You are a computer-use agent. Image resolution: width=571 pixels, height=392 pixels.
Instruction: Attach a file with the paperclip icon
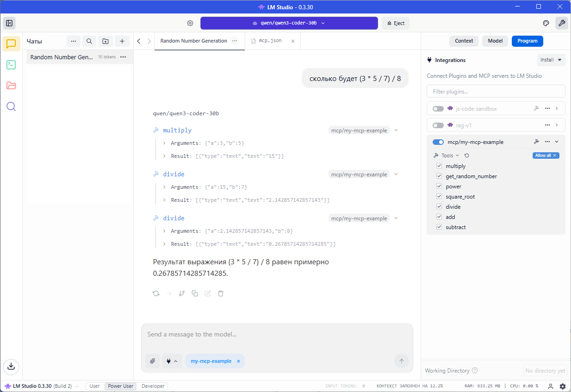tap(152, 361)
